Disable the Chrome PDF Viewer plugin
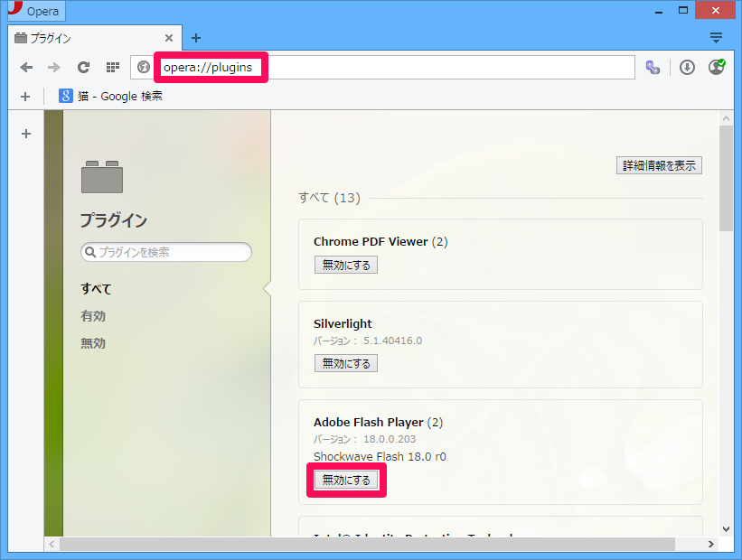The width and height of the screenshot is (742, 560). coord(346,265)
